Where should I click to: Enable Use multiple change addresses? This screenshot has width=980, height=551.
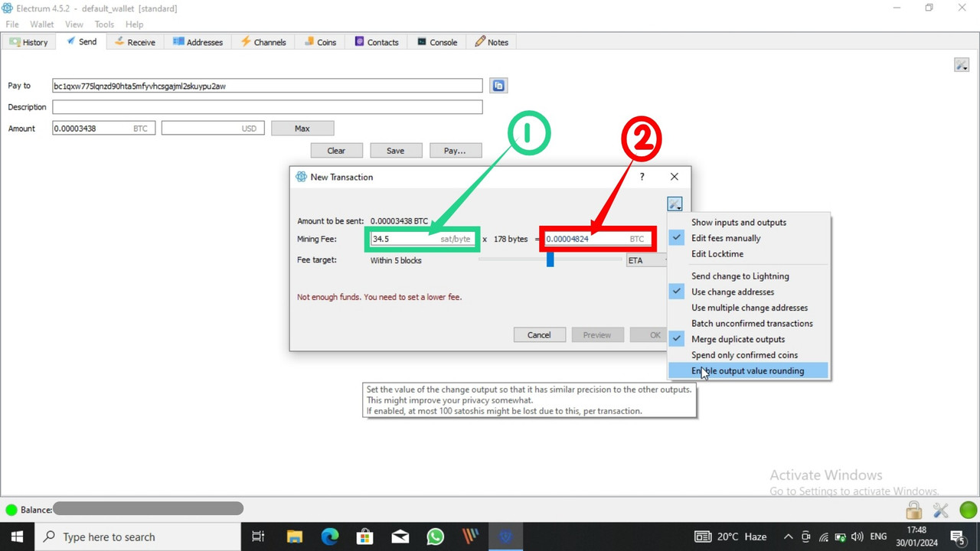tap(749, 308)
